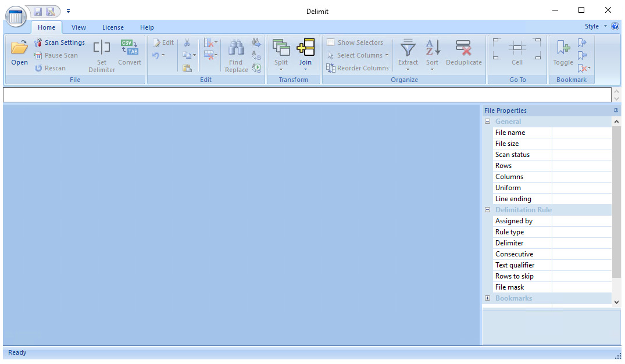Click the Go To Cell icon

(517, 48)
